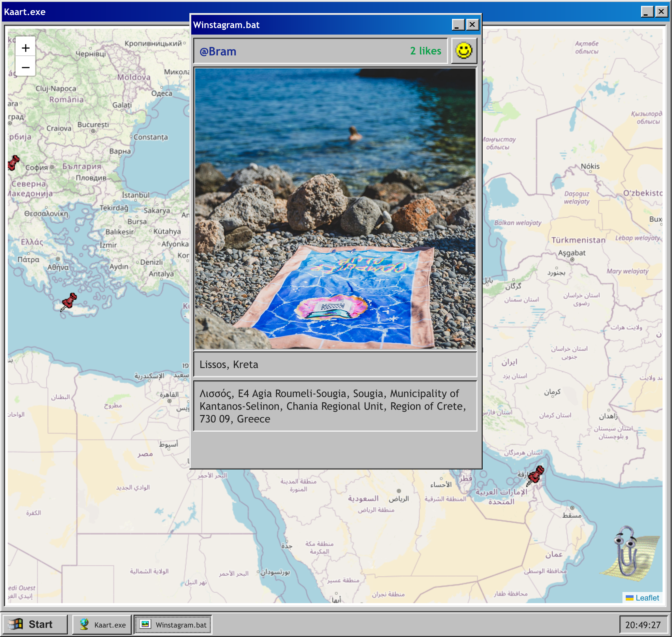Click the globe icon on Kaart.exe taskbar item
Screen dimensions: 672x637
84,624
